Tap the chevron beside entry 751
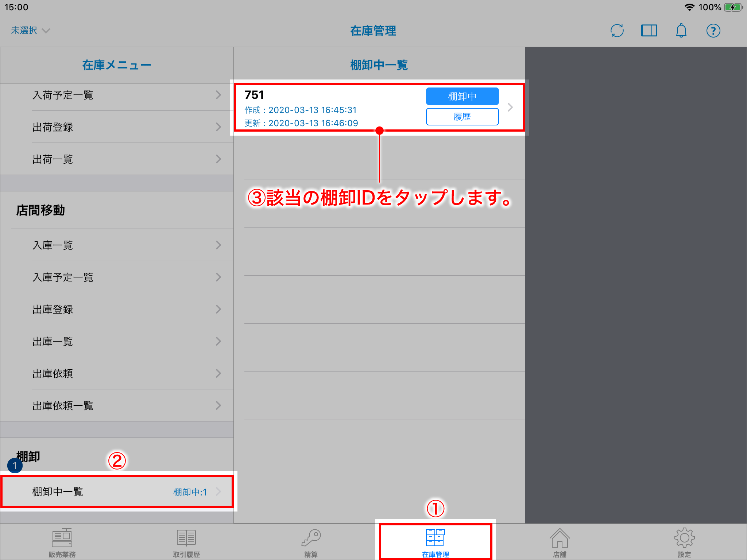Viewport: 747px width, 560px height. pyautogui.click(x=510, y=108)
